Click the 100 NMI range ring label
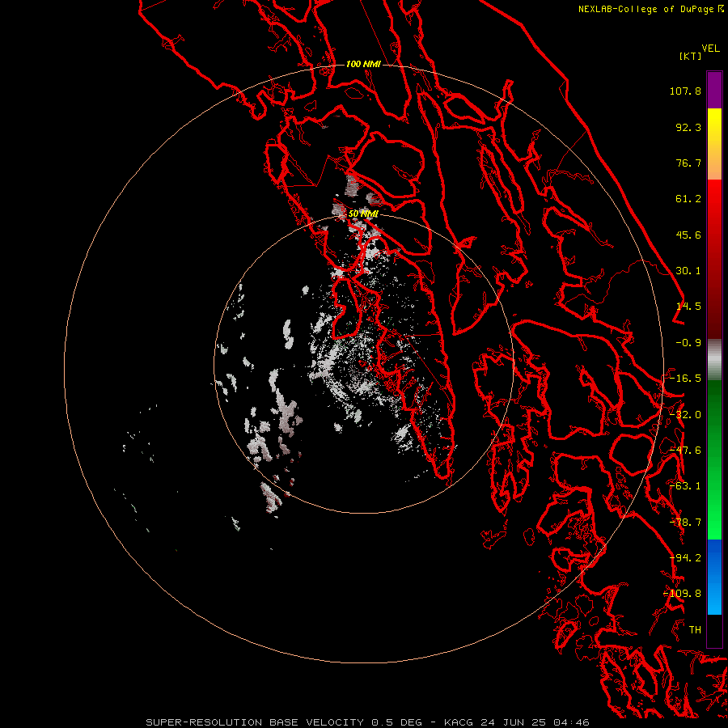 pos(363,64)
